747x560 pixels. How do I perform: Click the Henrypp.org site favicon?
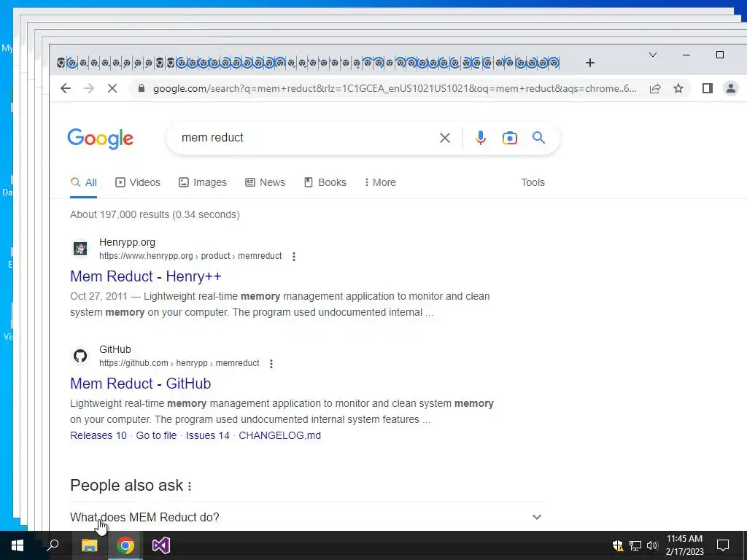pos(80,248)
